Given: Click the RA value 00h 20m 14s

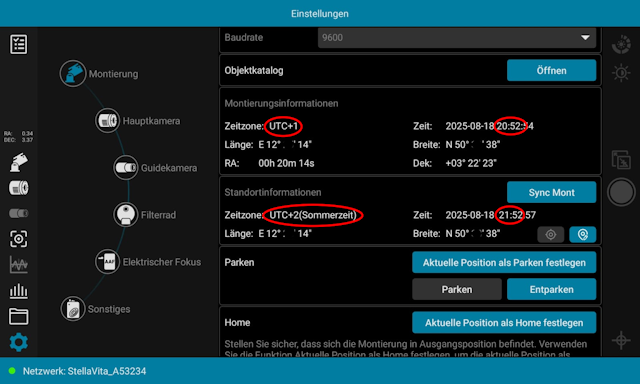Looking at the screenshot, I should coord(286,163).
